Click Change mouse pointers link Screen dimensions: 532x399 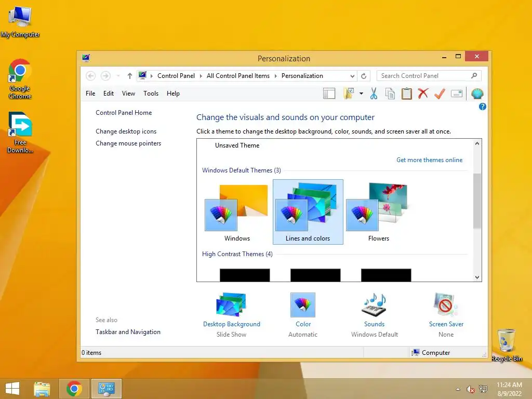(128, 143)
